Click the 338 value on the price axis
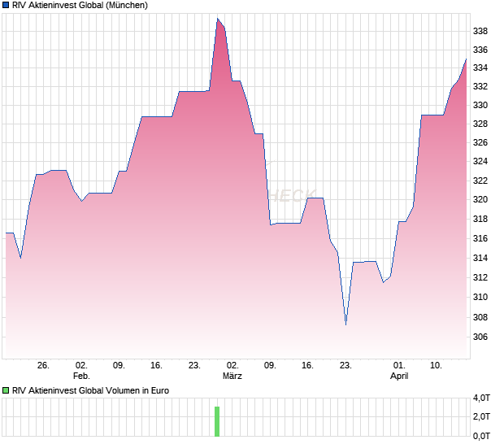504x444 pixels. coord(480,32)
